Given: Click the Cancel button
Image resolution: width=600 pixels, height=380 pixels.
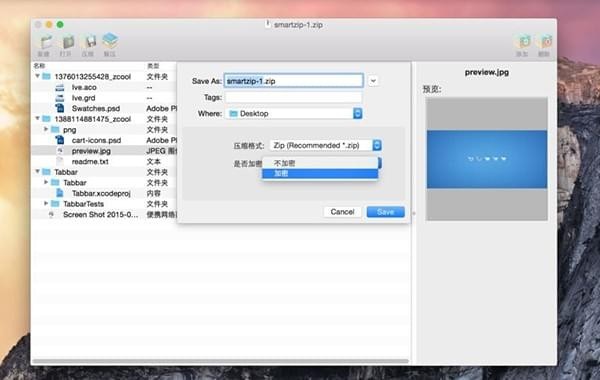Looking at the screenshot, I should (x=342, y=212).
